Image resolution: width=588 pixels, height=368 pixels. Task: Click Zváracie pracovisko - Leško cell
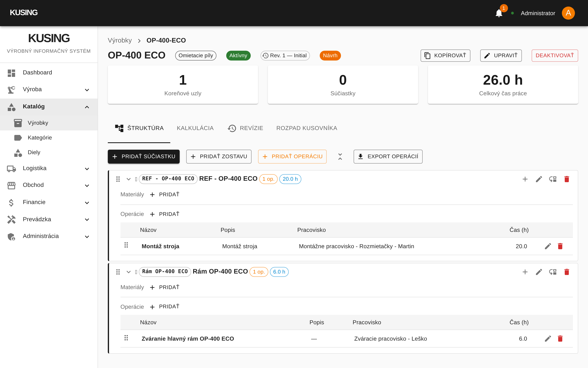tap(390, 339)
